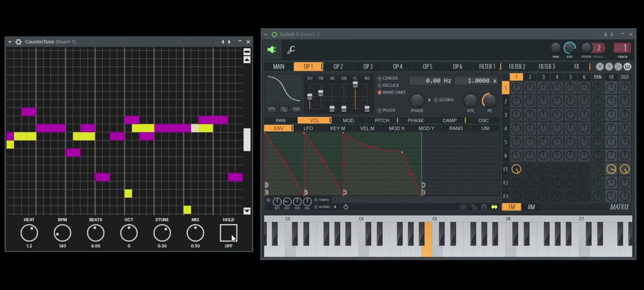Click the envelope reset circular arrow icon
The image size is (644, 290).
[x=346, y=207]
